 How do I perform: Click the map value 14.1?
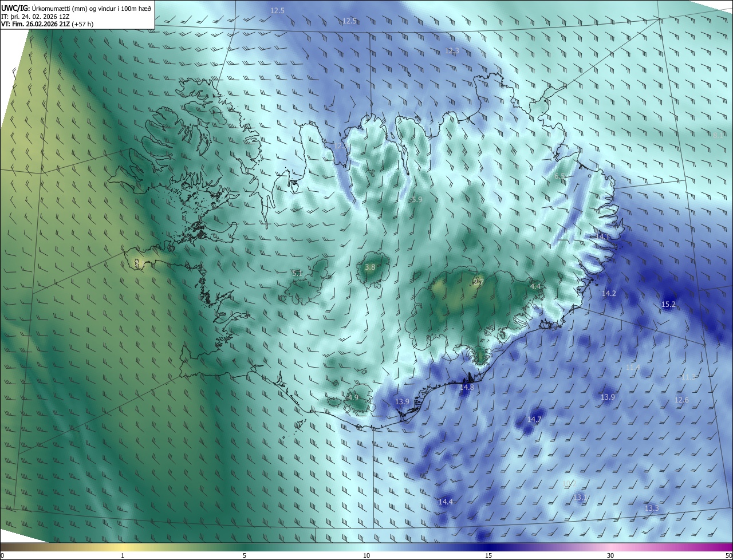[603, 236]
